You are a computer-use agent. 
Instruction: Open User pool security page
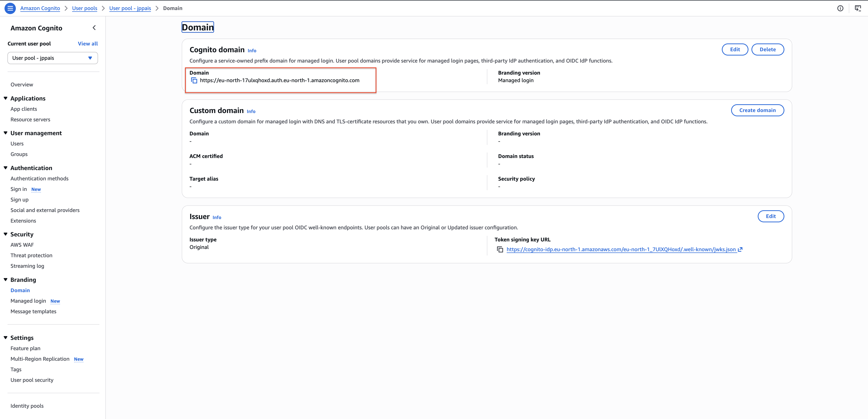(x=32, y=380)
